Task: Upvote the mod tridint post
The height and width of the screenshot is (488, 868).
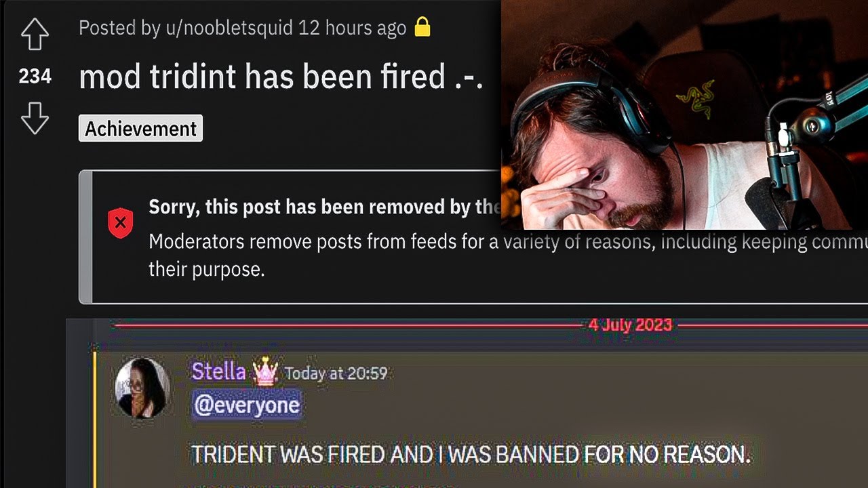Action: 35,35
